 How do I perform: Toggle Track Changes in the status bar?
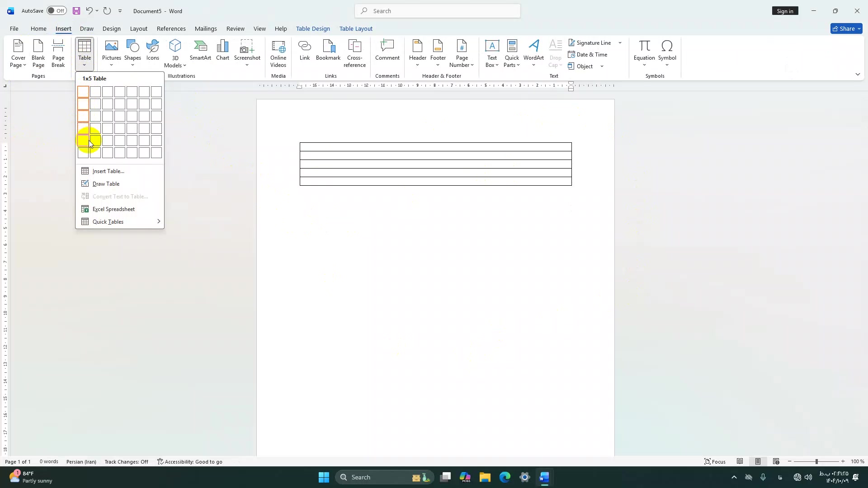coord(126,462)
